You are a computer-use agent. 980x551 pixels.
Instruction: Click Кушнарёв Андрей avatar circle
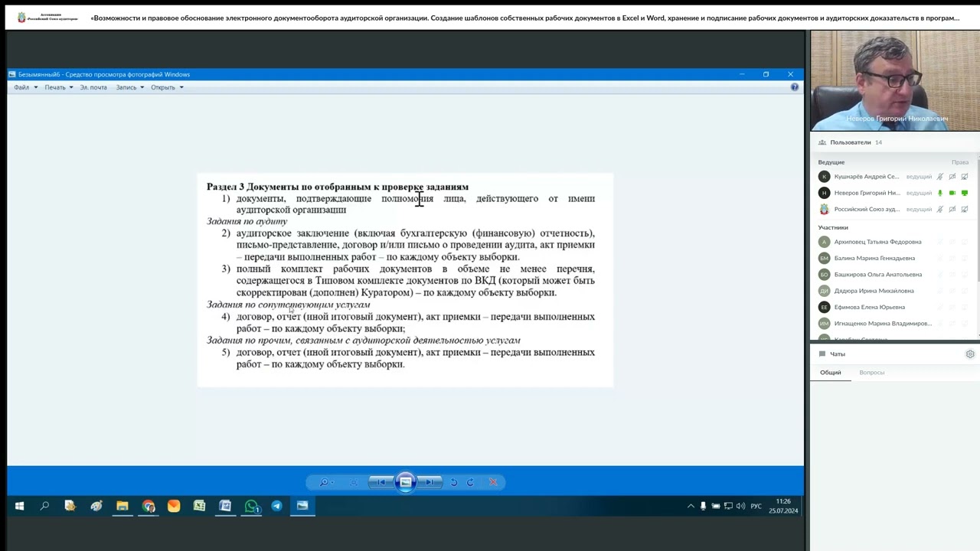[824, 177]
